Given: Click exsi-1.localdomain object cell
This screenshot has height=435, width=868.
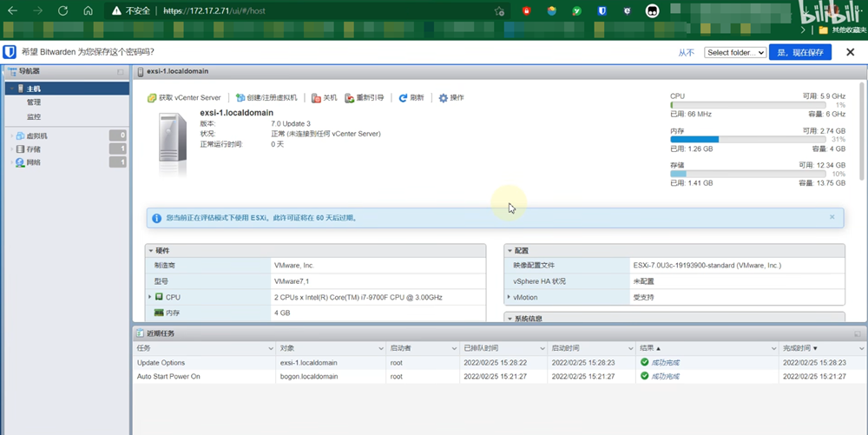Looking at the screenshot, I should [309, 363].
